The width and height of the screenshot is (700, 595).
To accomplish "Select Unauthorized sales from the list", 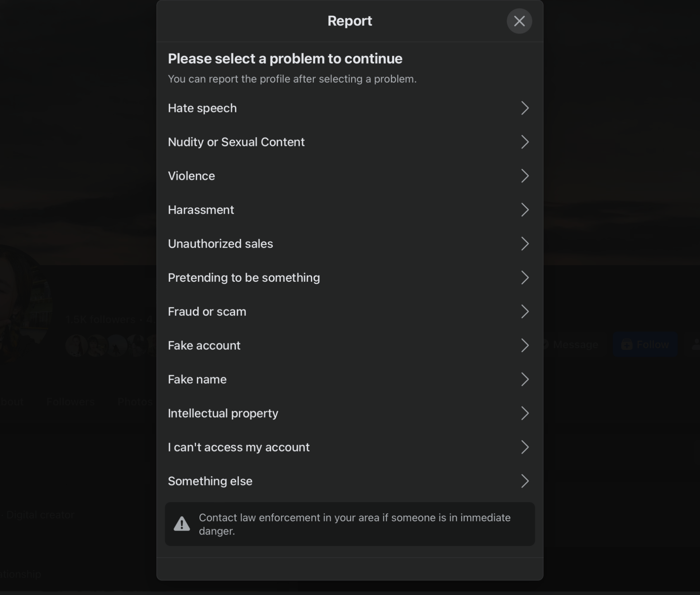I will click(x=220, y=244).
